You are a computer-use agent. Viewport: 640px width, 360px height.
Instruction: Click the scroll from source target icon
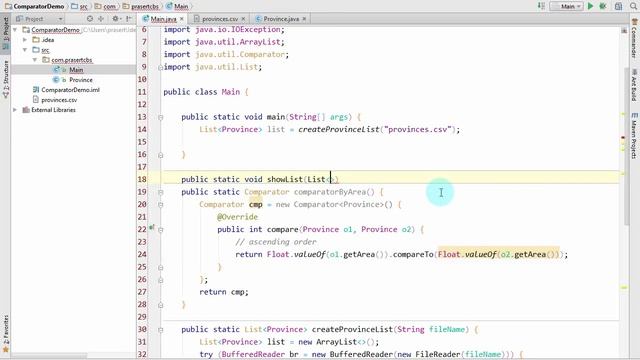90,19
